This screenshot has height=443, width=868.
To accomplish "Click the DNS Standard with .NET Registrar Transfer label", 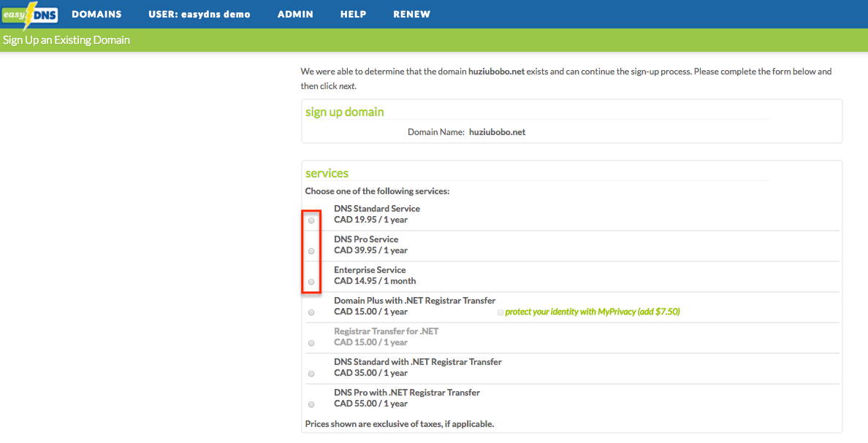I will click(x=418, y=362).
